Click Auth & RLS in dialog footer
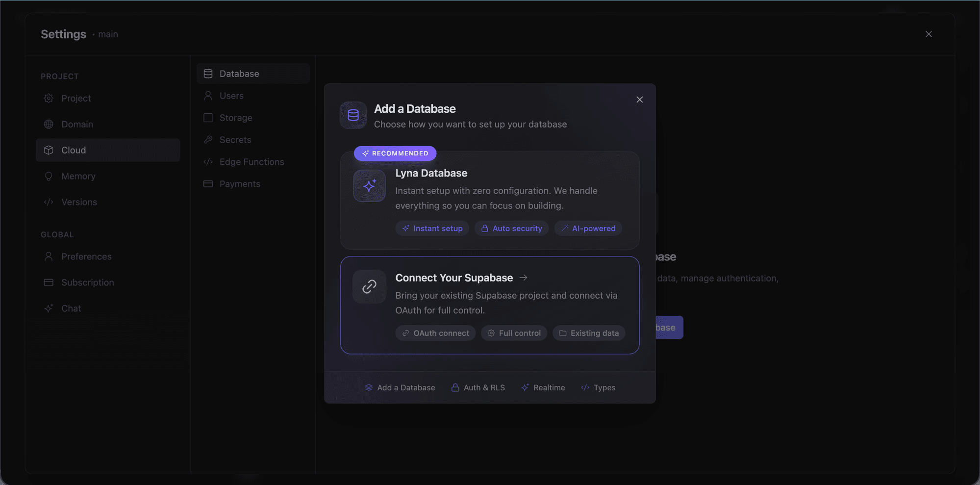 click(478, 387)
